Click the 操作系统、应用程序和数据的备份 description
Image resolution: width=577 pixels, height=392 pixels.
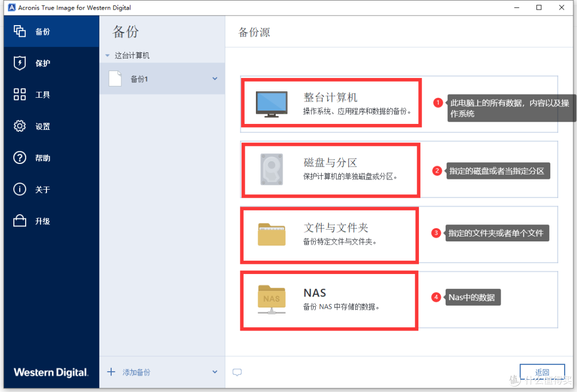click(357, 111)
